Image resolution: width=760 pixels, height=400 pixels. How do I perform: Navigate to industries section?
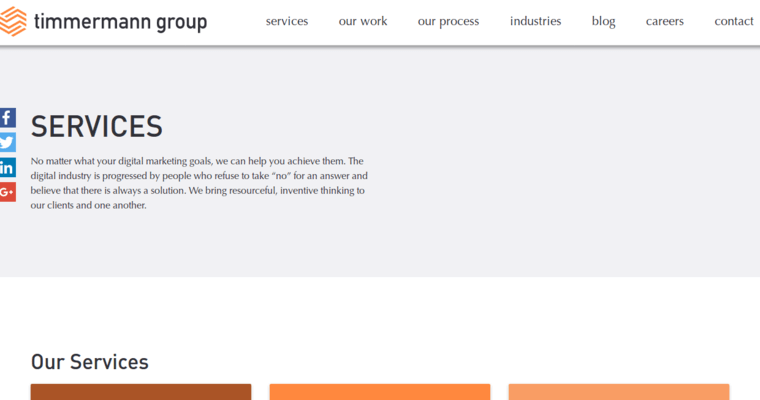536,21
